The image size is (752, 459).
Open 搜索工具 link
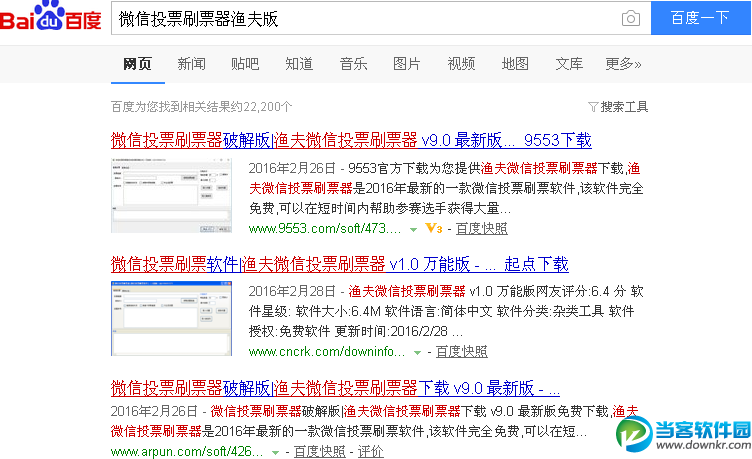click(x=624, y=106)
